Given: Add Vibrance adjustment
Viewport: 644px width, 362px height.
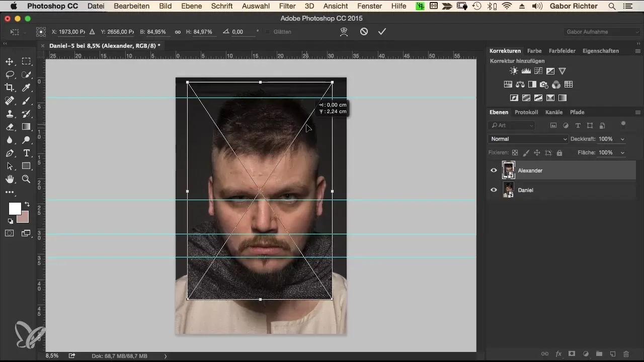Looking at the screenshot, I should 562,71.
